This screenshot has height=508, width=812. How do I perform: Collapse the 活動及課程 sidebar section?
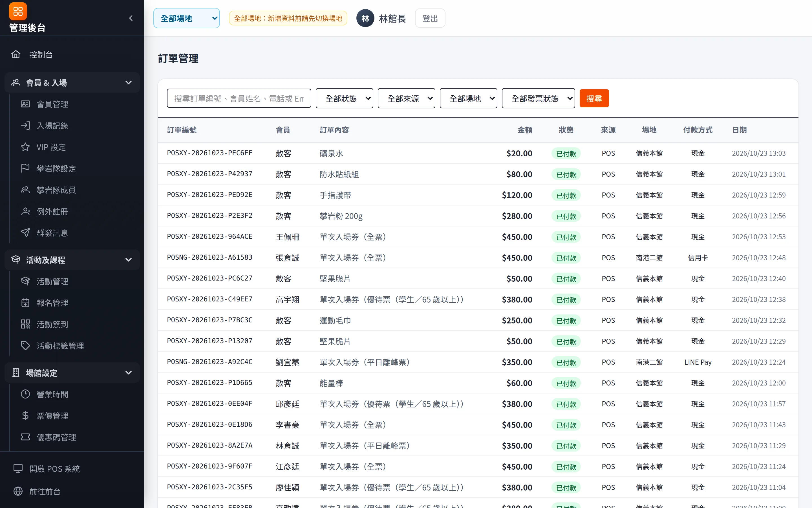pyautogui.click(x=72, y=260)
